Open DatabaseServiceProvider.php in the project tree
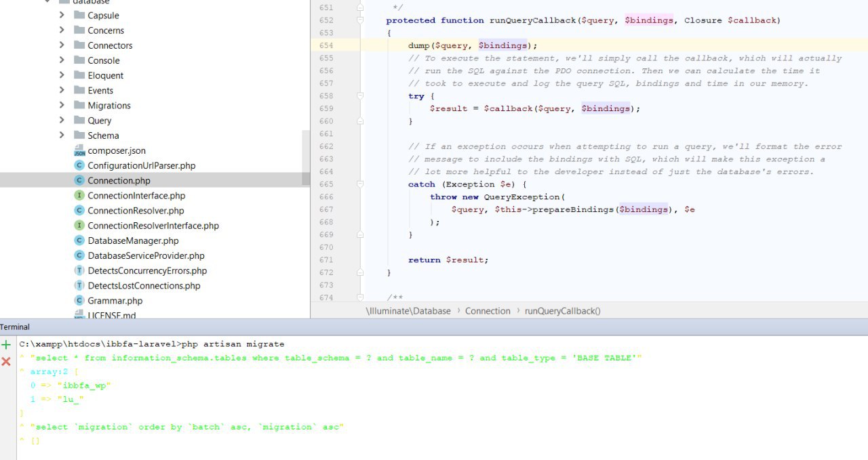 point(146,255)
